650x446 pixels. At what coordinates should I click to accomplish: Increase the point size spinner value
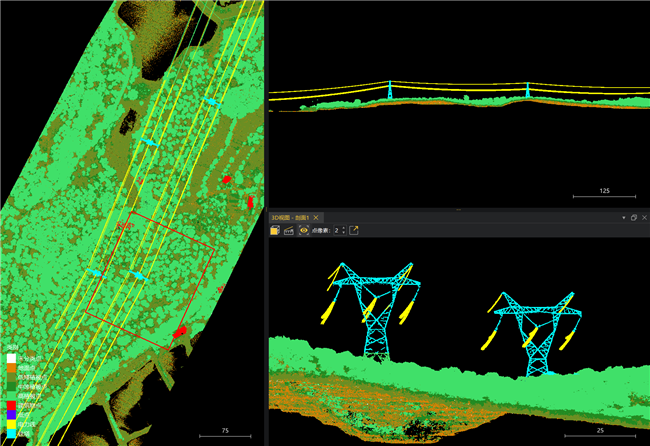click(x=343, y=227)
